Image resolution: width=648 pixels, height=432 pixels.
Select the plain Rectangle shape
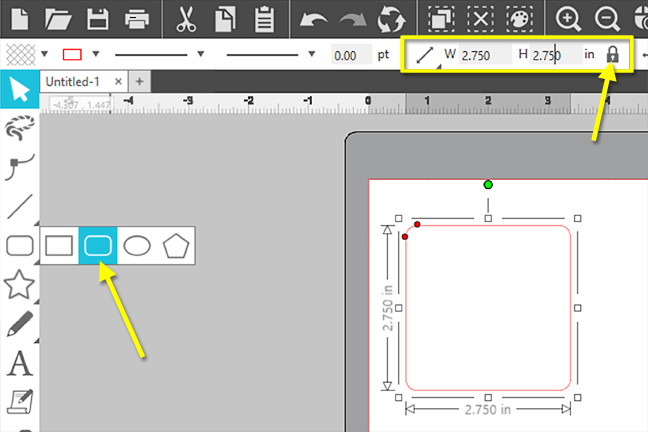[59, 245]
